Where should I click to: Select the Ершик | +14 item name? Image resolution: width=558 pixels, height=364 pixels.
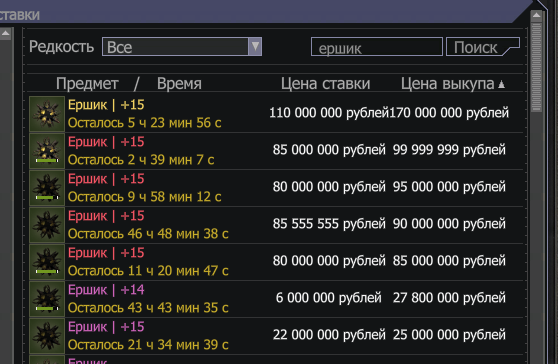point(106,290)
